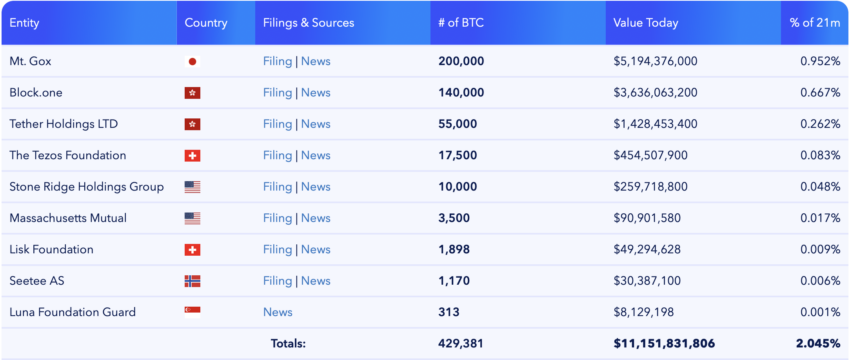Screen dimensions: 850x360
Task: Sort by % of 21m column header
Action: (815, 23)
